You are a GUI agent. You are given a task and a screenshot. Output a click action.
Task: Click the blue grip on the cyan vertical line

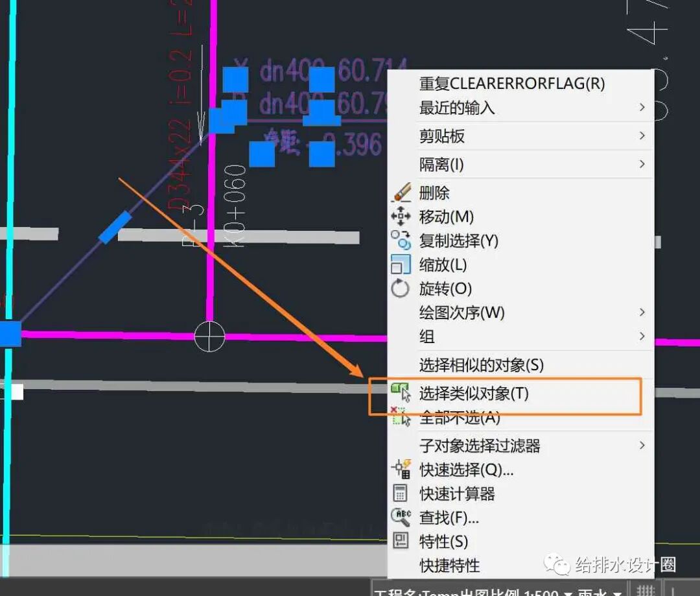coord(10,333)
